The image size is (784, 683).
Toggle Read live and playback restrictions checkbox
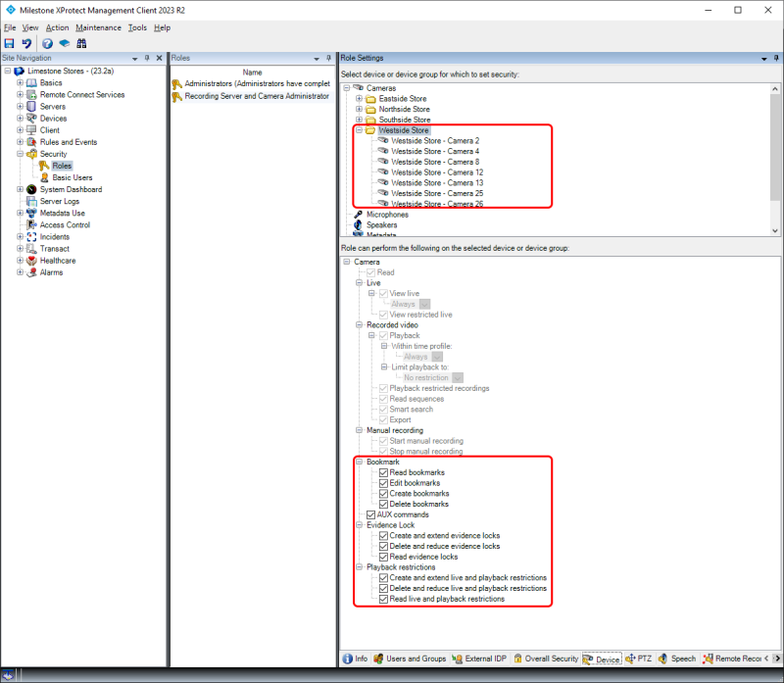[383, 599]
